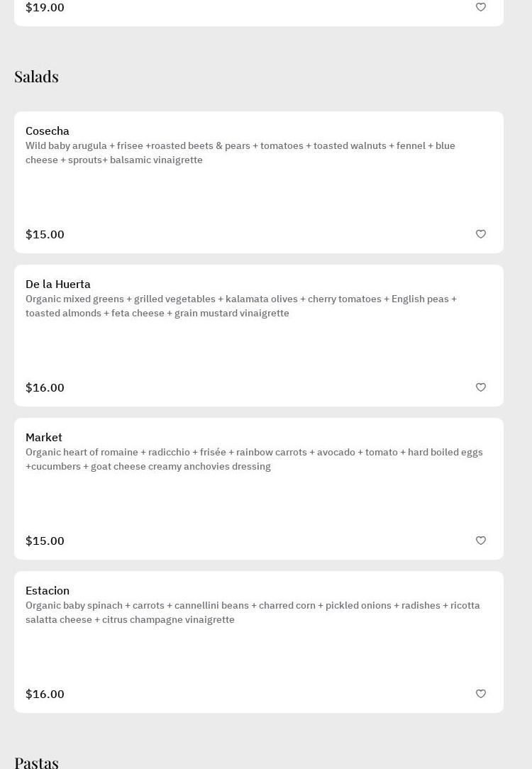Select the De la Huerta title
Screen dimensions: 532x769
[x=58, y=284]
